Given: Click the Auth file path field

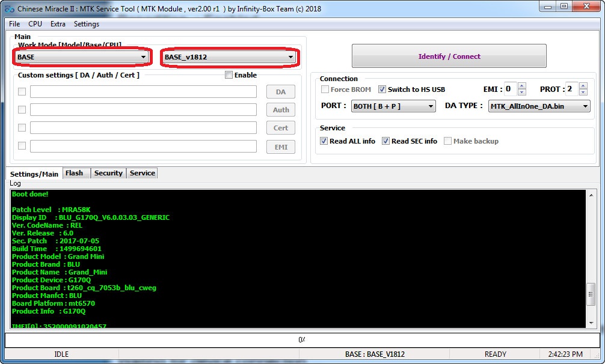Looking at the screenshot, I should pos(143,110).
